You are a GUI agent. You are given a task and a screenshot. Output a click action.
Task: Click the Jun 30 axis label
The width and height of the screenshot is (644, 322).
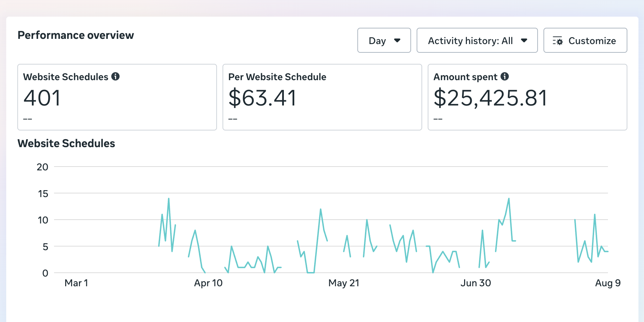tap(476, 283)
